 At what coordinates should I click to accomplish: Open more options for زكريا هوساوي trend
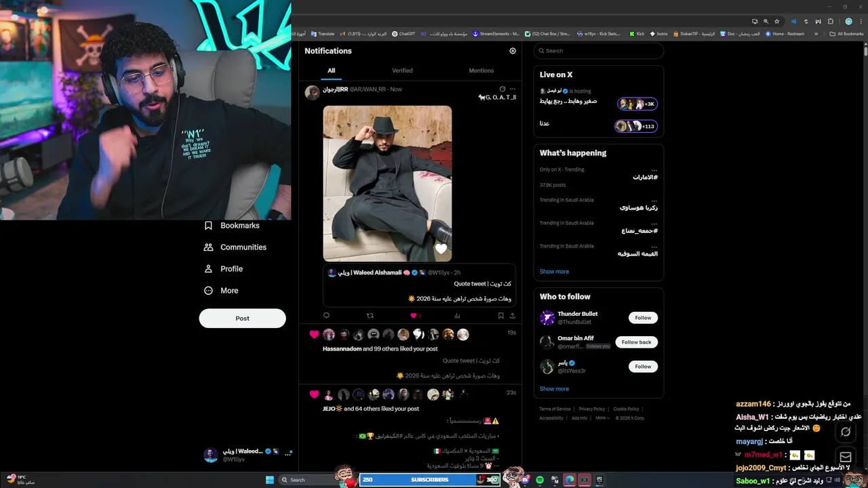tap(654, 200)
